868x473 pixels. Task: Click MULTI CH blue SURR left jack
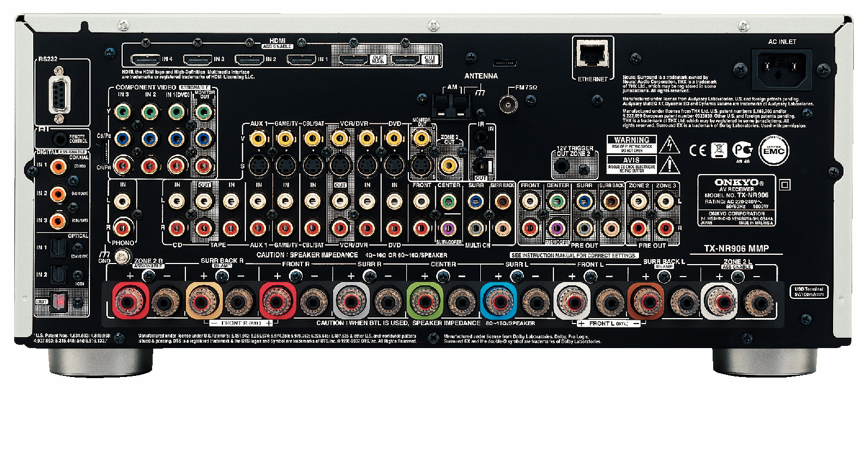475,202
